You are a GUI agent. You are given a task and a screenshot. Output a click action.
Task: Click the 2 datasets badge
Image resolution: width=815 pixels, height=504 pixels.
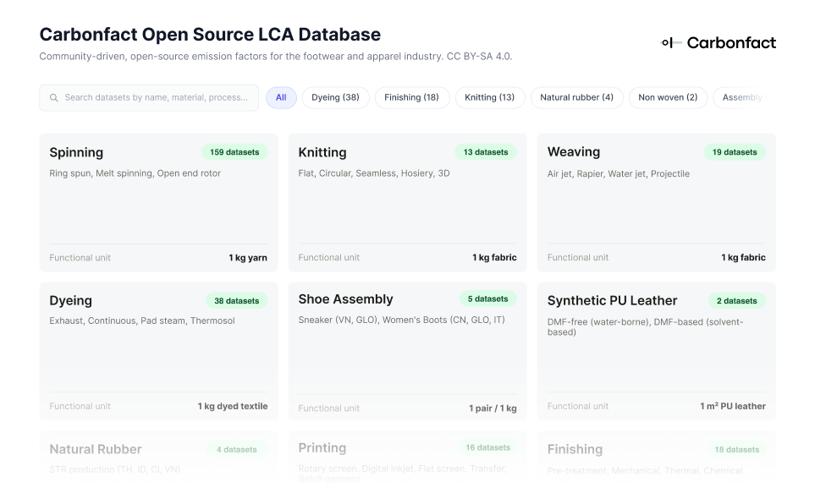pos(737,301)
